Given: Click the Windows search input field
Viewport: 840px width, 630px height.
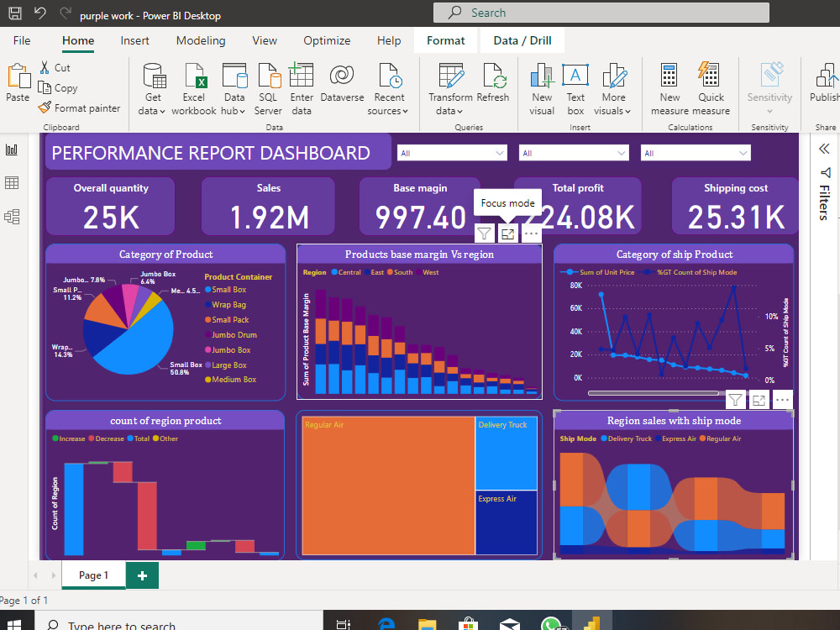Looking at the screenshot, I should tap(168, 623).
